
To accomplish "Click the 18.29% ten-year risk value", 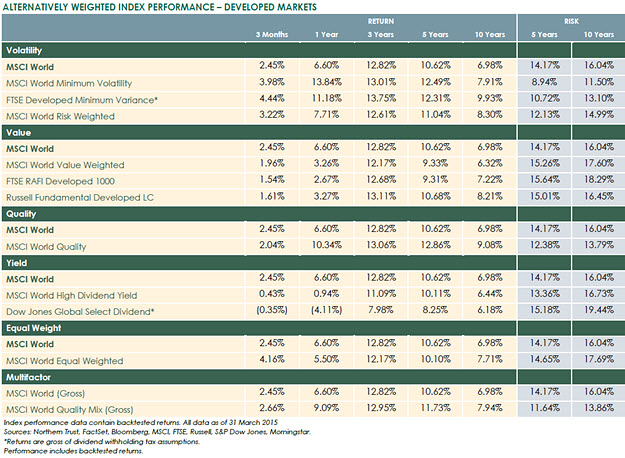I will click(x=599, y=180).
